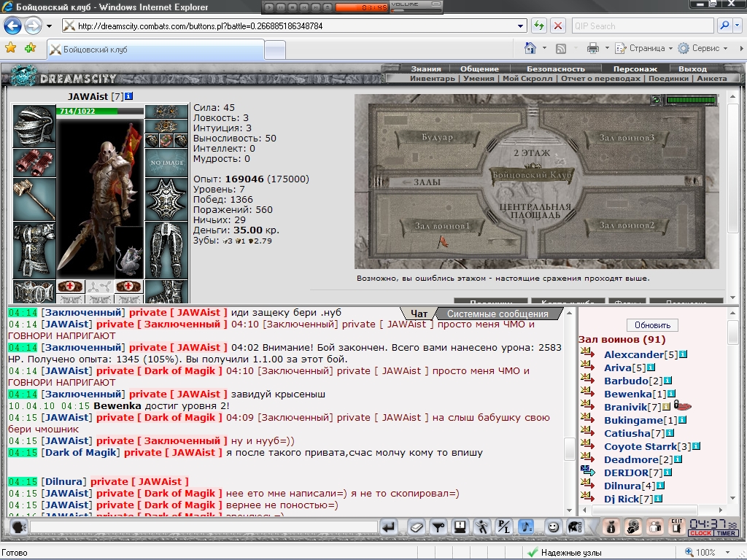Click the money bag icon in the bottom bar

click(x=611, y=527)
